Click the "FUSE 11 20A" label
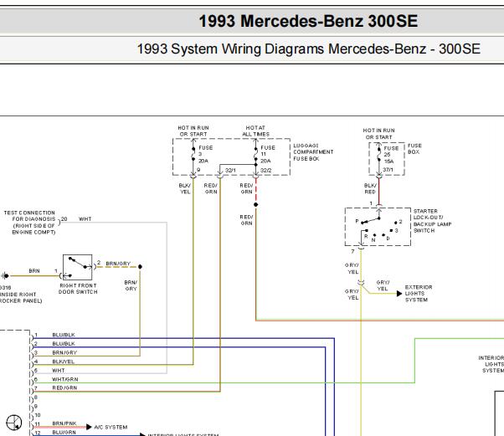 click(268, 154)
